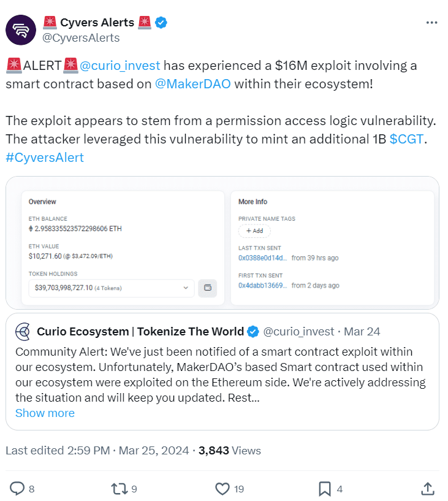
Task: Expand the Token Holdings value dropdown
Action: pyautogui.click(x=187, y=288)
